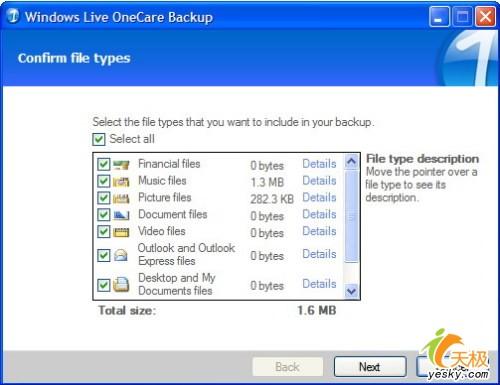The width and height of the screenshot is (500, 385).
Task: Click the Document files icon
Action: pyautogui.click(x=121, y=215)
